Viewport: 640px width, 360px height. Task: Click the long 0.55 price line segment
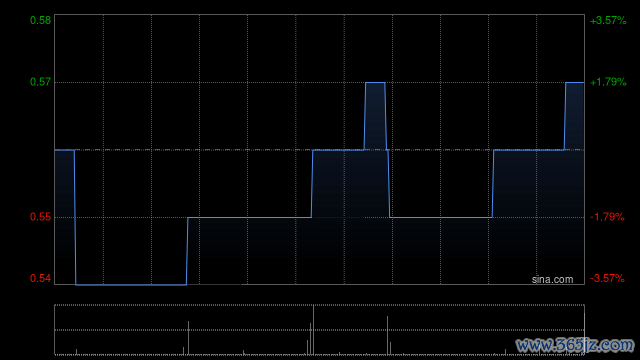249,217
